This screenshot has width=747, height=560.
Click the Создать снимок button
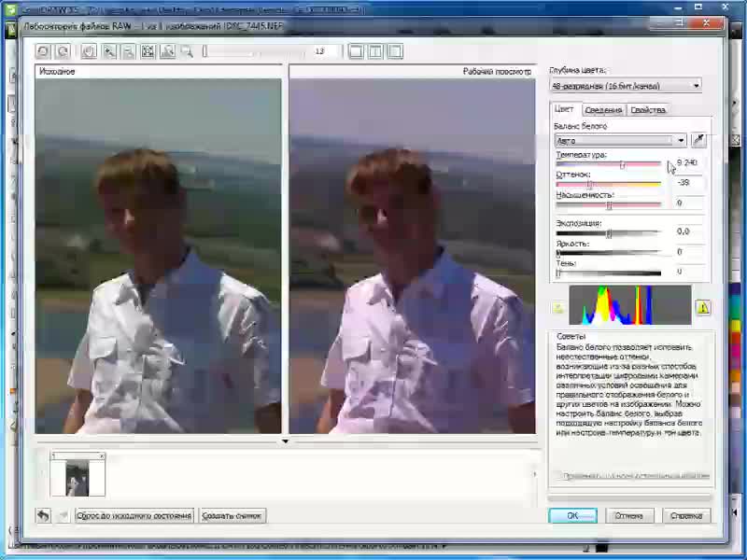click(x=233, y=515)
